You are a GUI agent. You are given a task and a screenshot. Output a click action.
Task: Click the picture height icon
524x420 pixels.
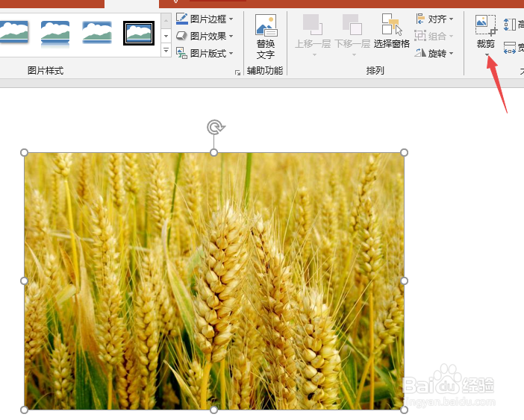click(x=510, y=25)
